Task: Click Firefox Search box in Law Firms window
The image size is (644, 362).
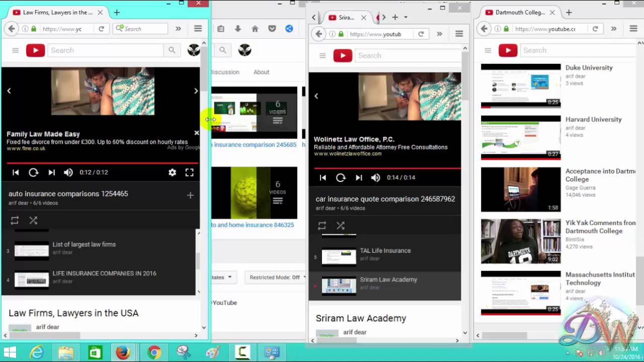Action: (140, 29)
